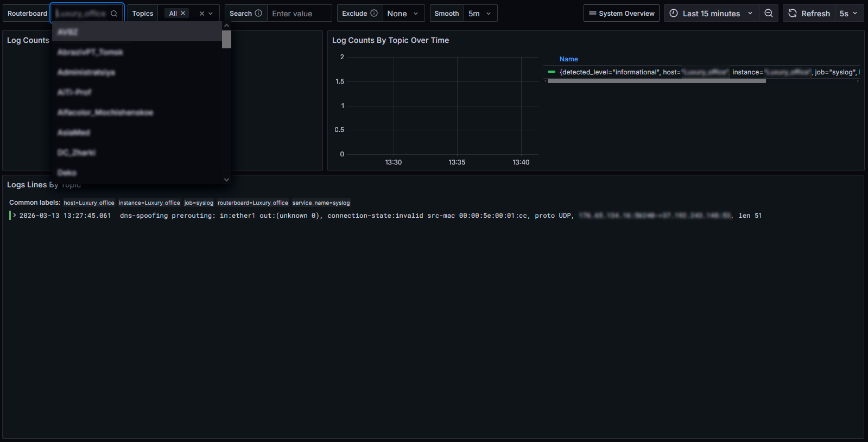Open the Exclude 'None' dropdown
This screenshot has height=442, width=868.
tap(403, 14)
